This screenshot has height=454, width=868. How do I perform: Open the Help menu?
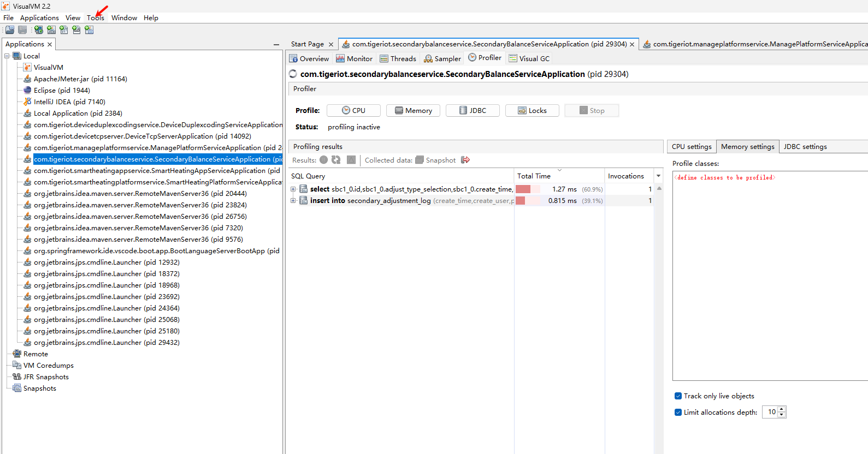151,17
